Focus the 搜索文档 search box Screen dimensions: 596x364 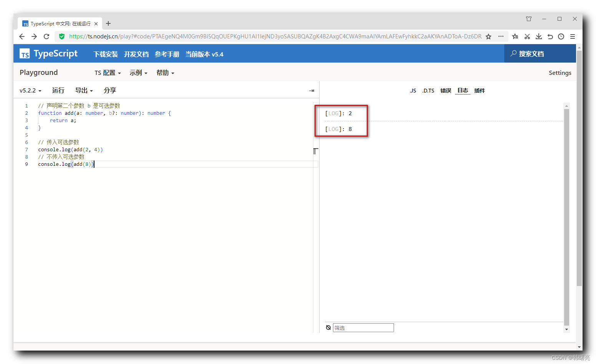[x=540, y=54]
